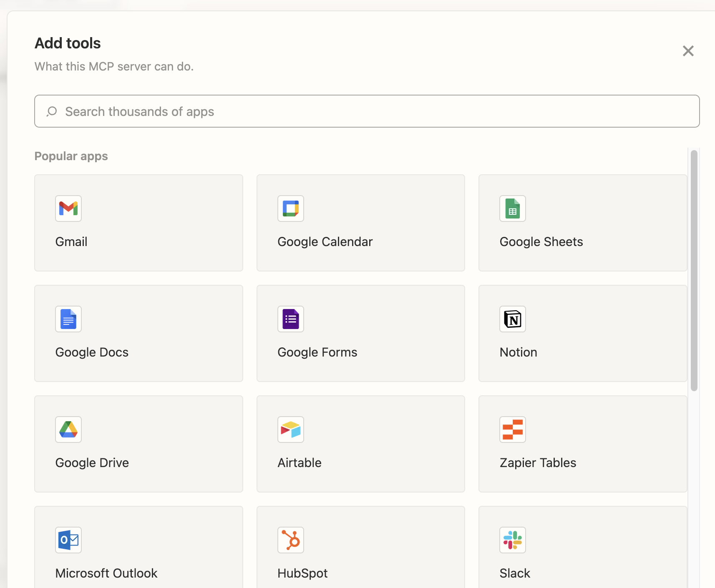Select the HubSpot label
The width and height of the screenshot is (715, 588).
tap(302, 573)
